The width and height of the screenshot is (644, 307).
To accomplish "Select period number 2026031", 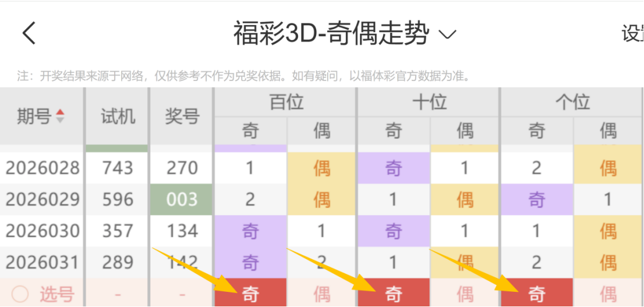I will tap(43, 262).
